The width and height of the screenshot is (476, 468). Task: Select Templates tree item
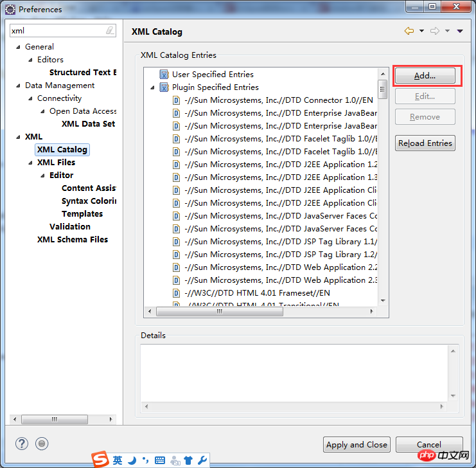point(82,214)
